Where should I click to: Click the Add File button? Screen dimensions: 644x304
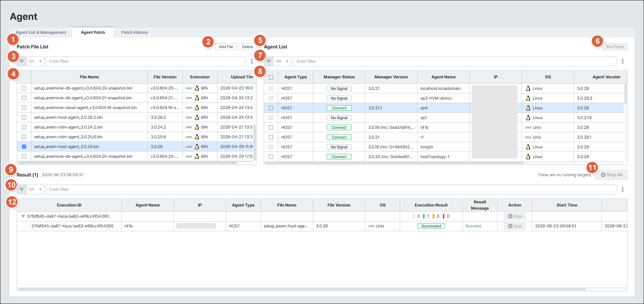(226, 47)
